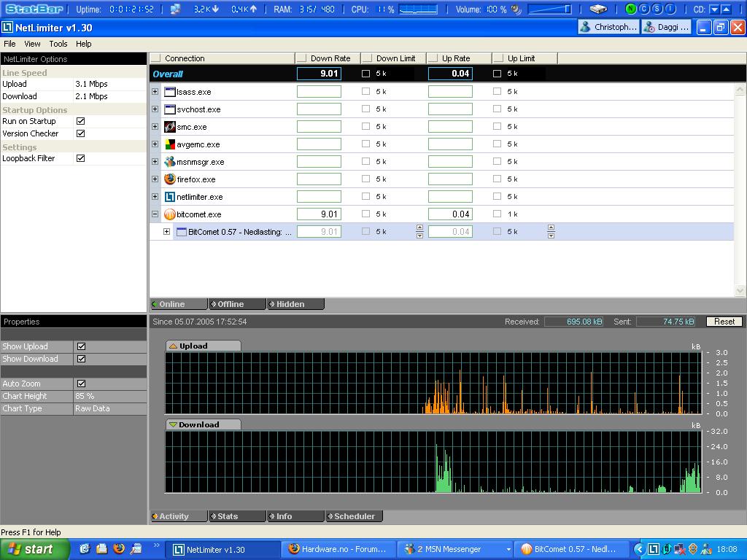Expand the svchost.exe tree node
Image resolution: width=747 pixels, height=560 pixels.
click(155, 109)
